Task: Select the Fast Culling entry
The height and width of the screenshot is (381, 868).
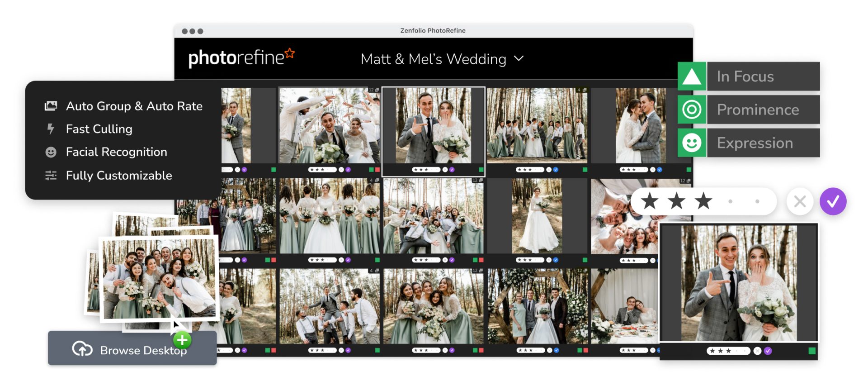Action: [99, 129]
